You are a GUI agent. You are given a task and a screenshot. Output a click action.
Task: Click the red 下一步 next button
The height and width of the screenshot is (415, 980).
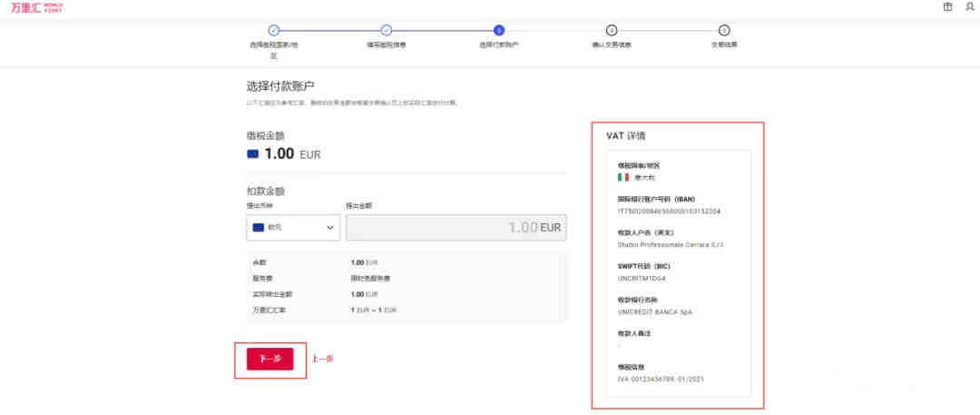pos(270,360)
